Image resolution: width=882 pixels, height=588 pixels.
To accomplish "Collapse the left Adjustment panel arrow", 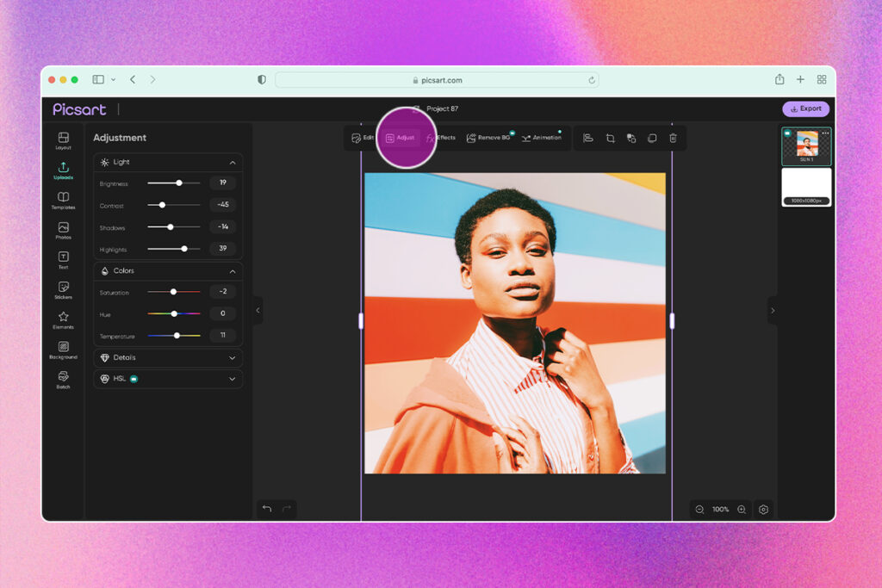I will pyautogui.click(x=258, y=311).
